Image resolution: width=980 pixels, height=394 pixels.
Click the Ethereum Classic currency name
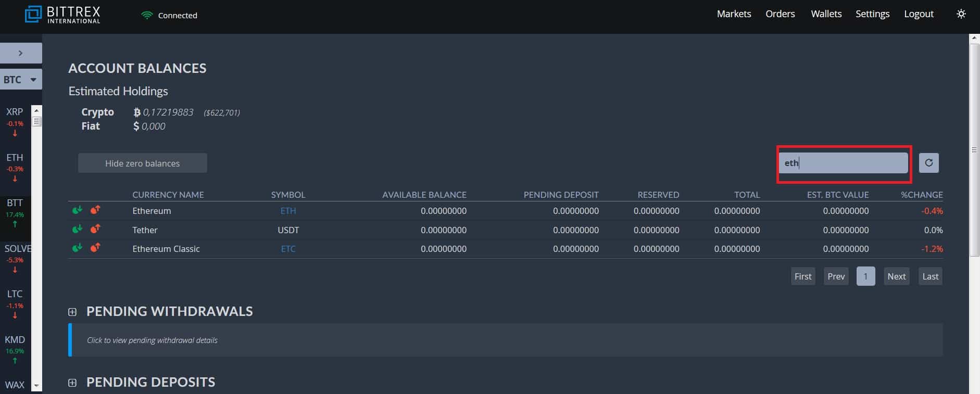tap(166, 249)
